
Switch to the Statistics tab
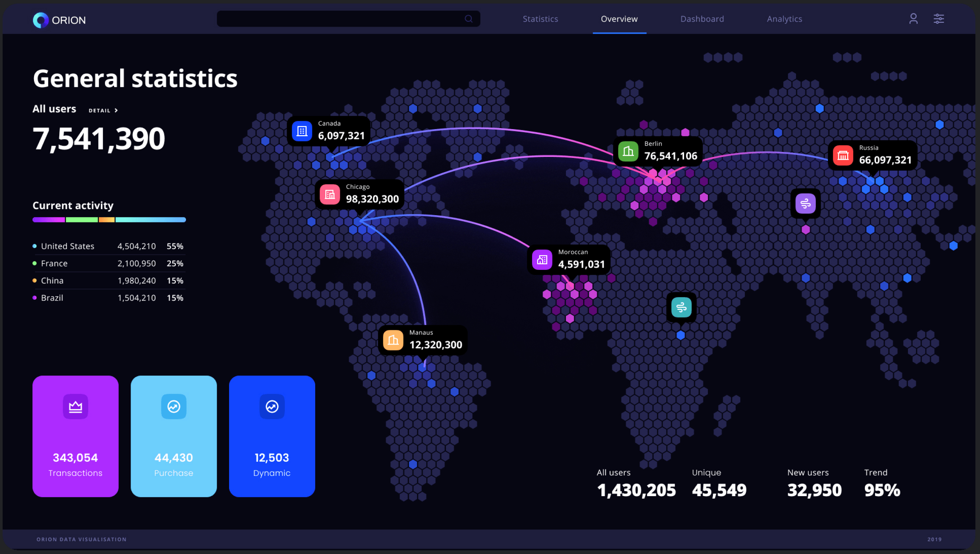tap(540, 19)
